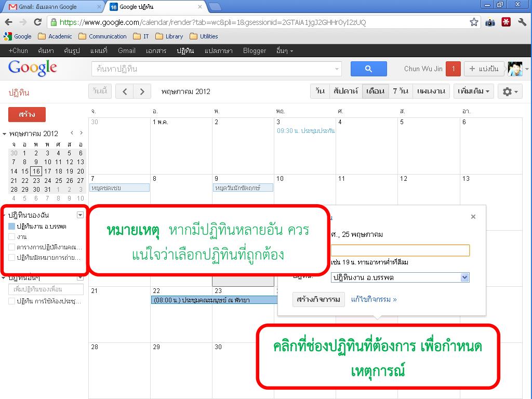Screen dimensions: 532x399
Task: Click the + แบ่งปัน share button
Action: 484,69
